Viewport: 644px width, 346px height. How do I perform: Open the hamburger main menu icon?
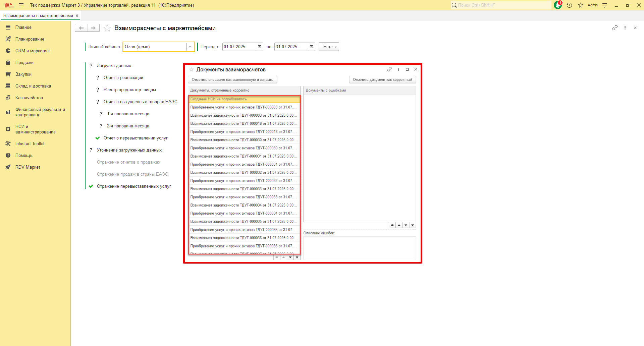point(21,5)
